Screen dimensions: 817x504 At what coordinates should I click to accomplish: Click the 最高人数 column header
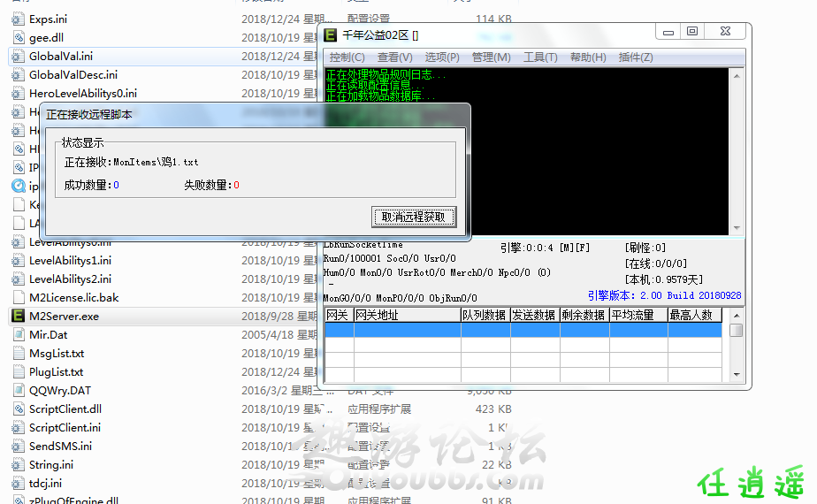(x=695, y=315)
